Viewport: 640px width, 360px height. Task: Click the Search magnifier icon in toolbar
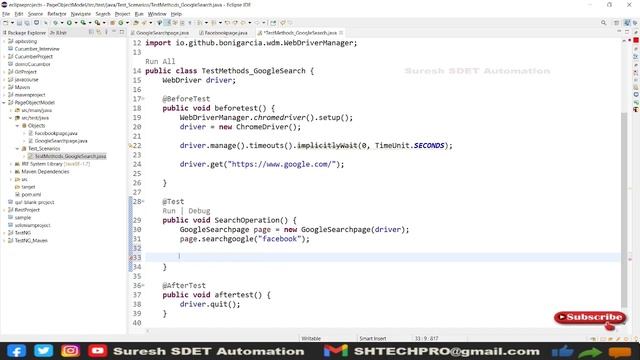[604, 23]
